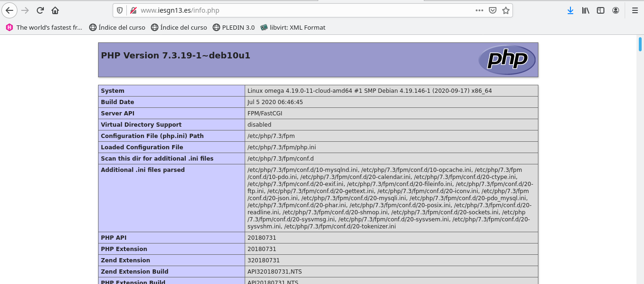Viewport: 644px width, 284px height.
Task: Open the downloads panel
Action: pos(570,10)
